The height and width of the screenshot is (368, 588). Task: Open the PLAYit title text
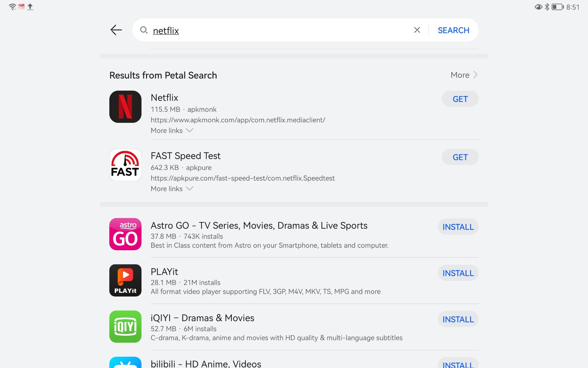[164, 272]
